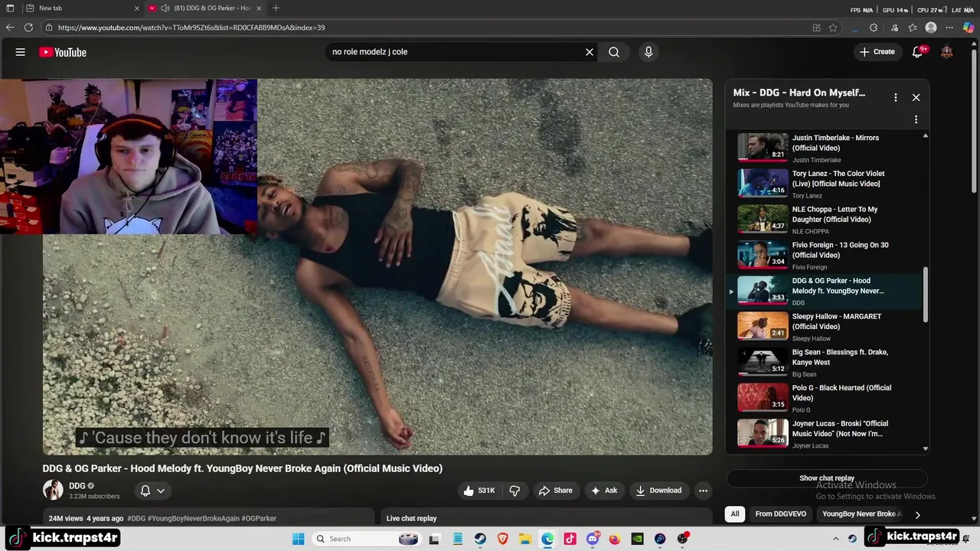Close the Mix playlist panel
Screen dimensions: 980x551
pos(916,97)
